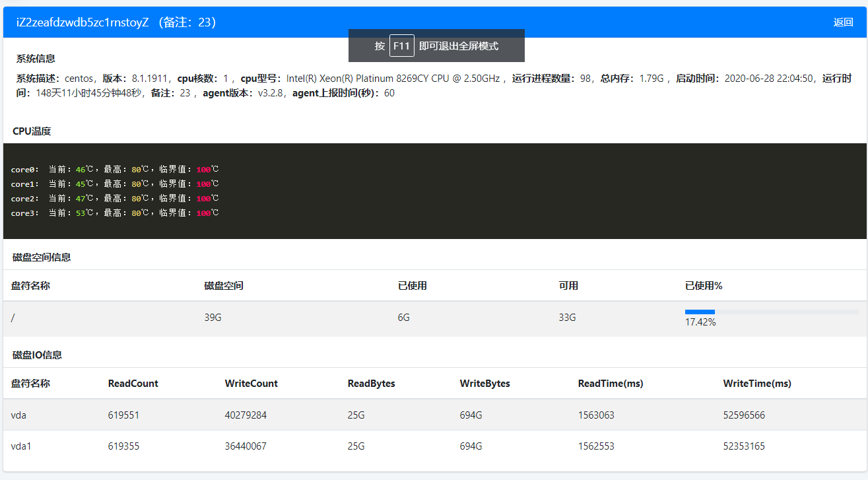The height and width of the screenshot is (480, 868).
Task: Click the 返回 link in the header
Action: click(x=843, y=22)
